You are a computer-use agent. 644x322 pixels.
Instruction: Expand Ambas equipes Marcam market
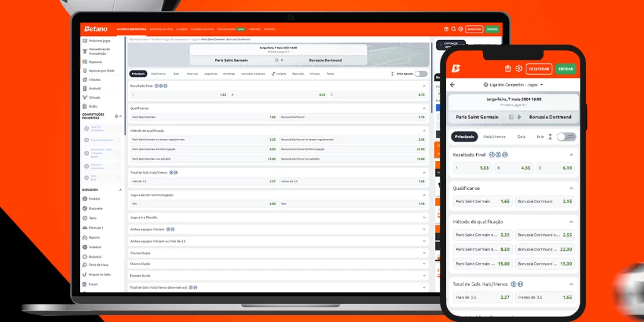[x=425, y=229]
